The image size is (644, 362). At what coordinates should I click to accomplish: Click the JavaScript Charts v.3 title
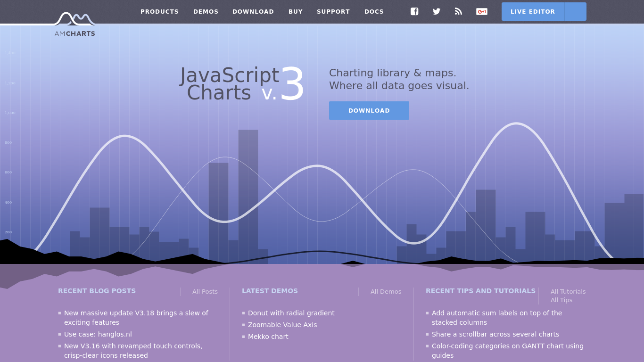click(242, 84)
